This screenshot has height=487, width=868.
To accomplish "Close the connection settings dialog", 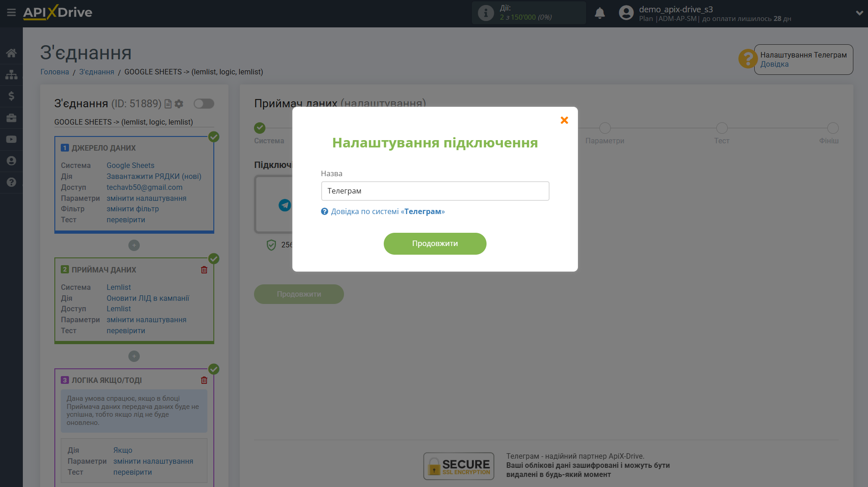I will click(564, 120).
